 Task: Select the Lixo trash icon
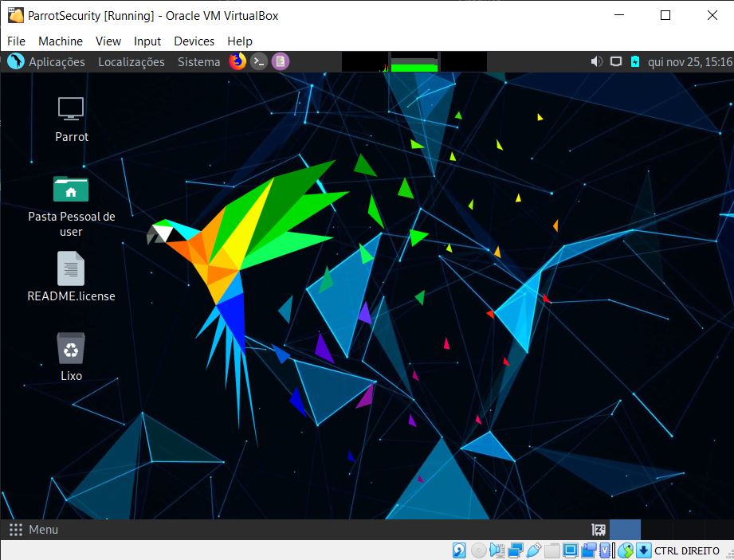point(71,357)
